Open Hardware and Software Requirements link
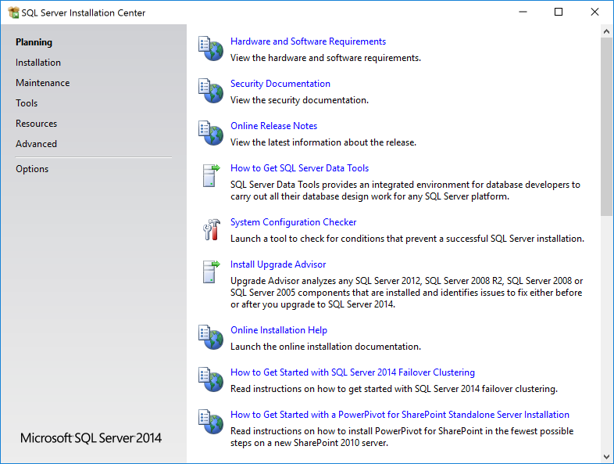This screenshot has height=464, width=614. (x=308, y=42)
